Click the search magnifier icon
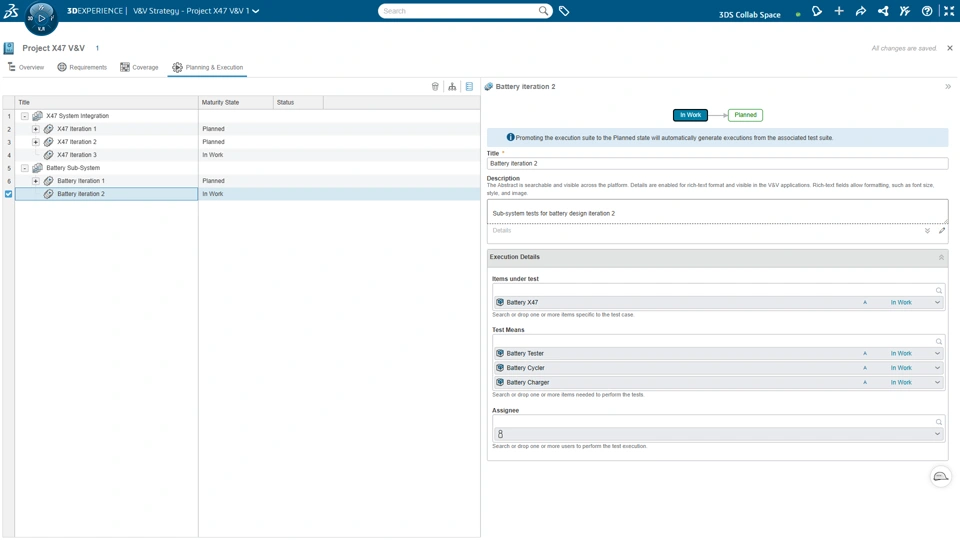 543,10
